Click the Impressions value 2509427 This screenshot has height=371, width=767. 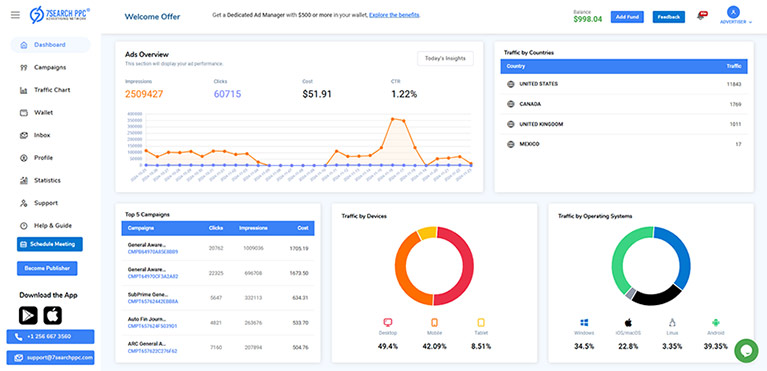pyautogui.click(x=144, y=94)
